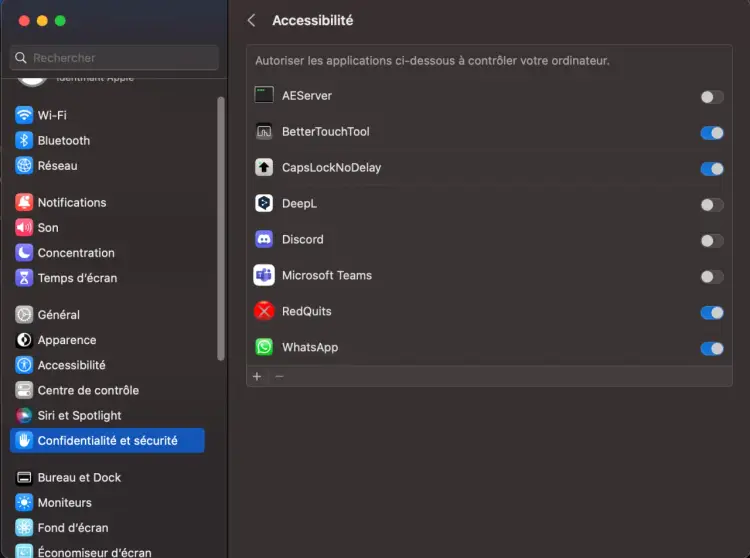Image resolution: width=750 pixels, height=558 pixels.
Task: Open Moniteurs settings
Action: [x=107, y=503]
